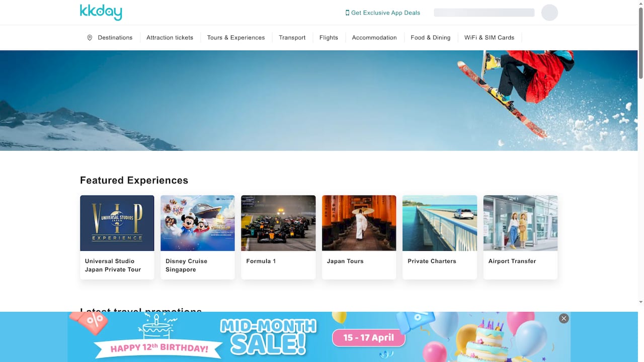Click the Mid-Month Sale banner text

pos(268,337)
